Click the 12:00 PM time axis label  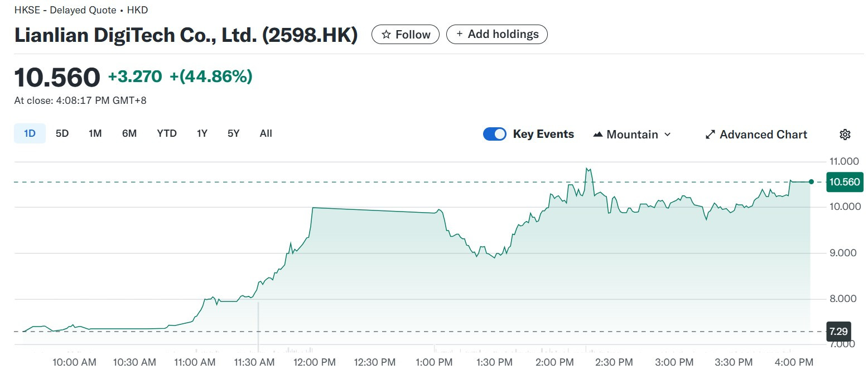tap(314, 362)
